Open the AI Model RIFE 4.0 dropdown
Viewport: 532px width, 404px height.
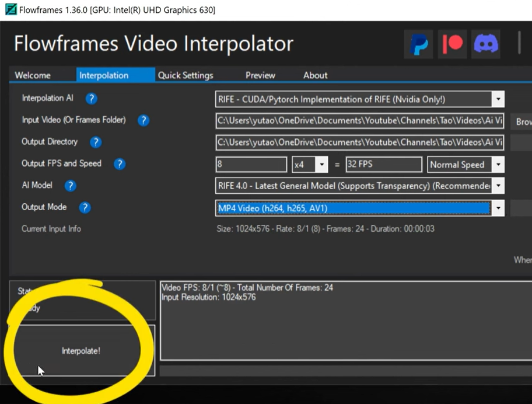[x=498, y=186]
